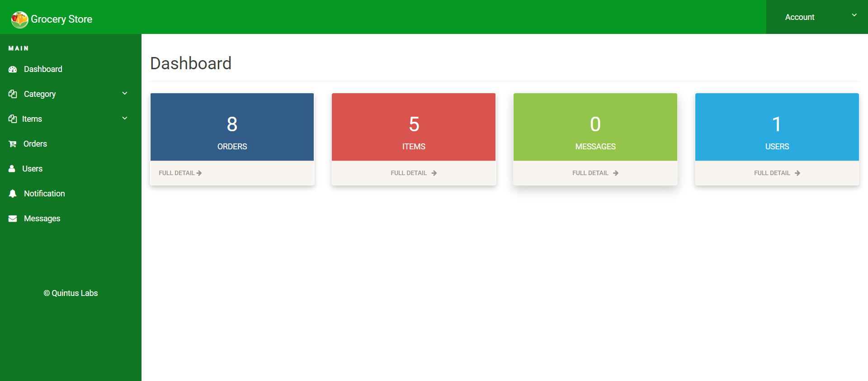Open full detail for Users card
The height and width of the screenshot is (381, 868).
(x=772, y=173)
